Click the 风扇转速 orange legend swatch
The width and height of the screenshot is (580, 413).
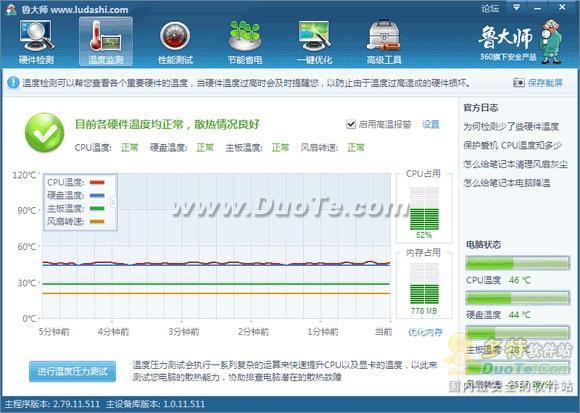[97, 221]
